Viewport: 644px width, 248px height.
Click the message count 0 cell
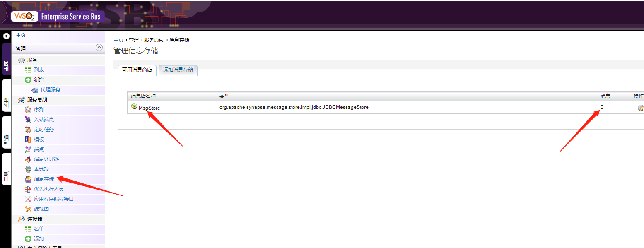pyautogui.click(x=613, y=107)
